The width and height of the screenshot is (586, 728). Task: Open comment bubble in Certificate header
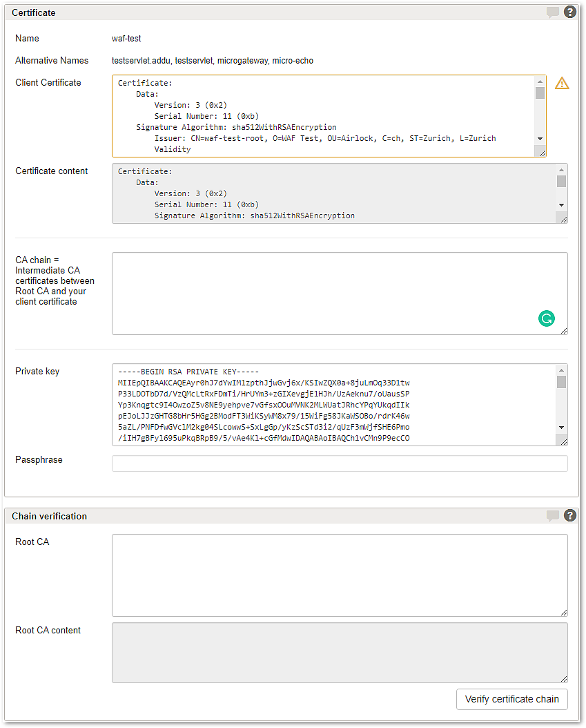[553, 12]
